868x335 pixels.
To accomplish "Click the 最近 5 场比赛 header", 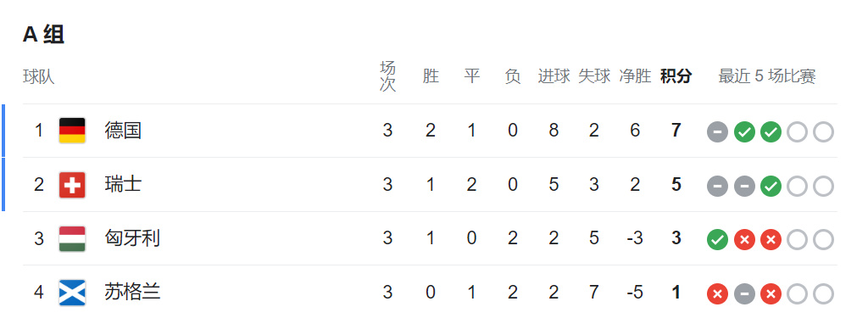I will coord(766,75).
